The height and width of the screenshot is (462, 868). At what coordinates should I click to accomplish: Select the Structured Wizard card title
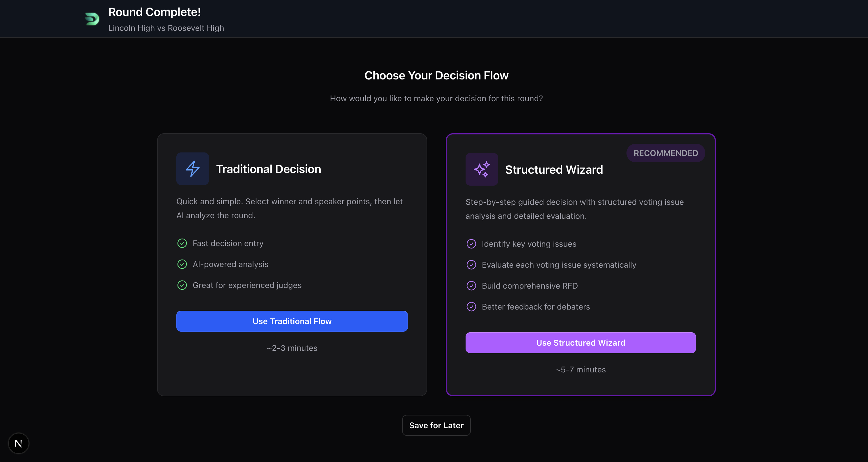[x=554, y=170]
